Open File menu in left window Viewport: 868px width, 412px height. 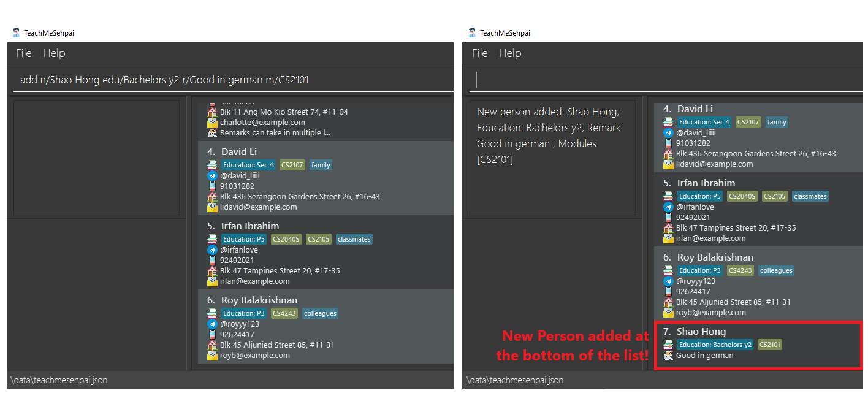click(x=24, y=53)
